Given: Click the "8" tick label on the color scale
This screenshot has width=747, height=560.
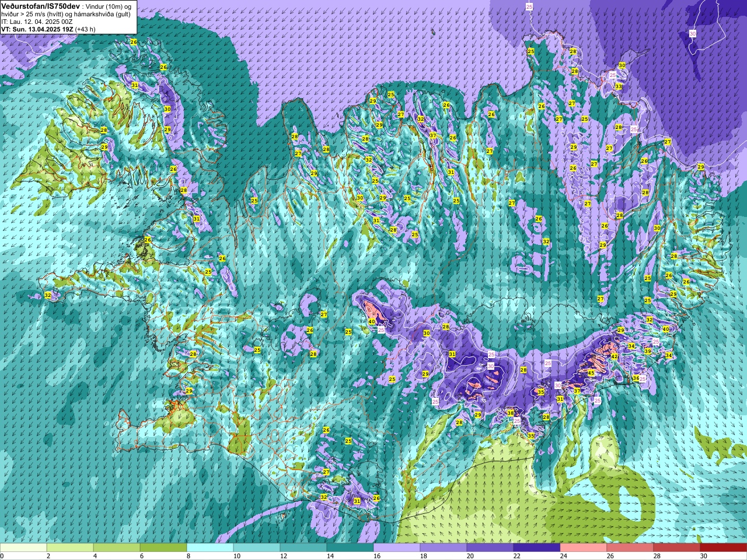Looking at the screenshot, I should pyautogui.click(x=189, y=556).
